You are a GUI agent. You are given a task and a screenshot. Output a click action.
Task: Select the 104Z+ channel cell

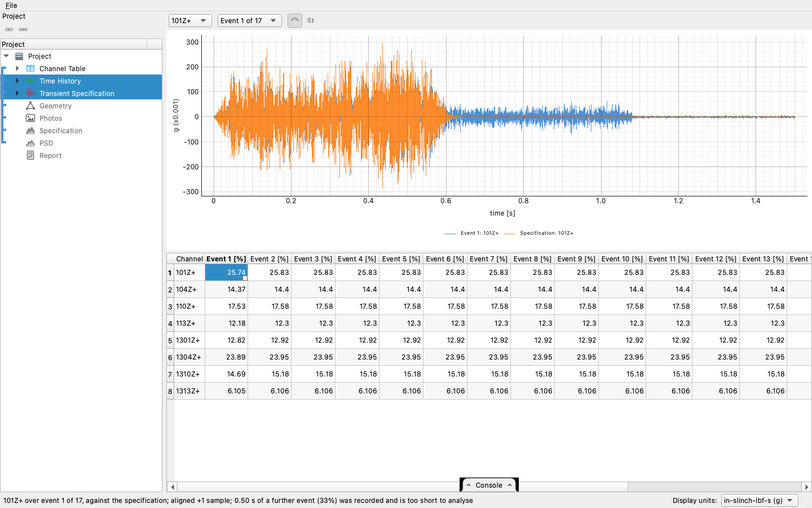click(189, 289)
